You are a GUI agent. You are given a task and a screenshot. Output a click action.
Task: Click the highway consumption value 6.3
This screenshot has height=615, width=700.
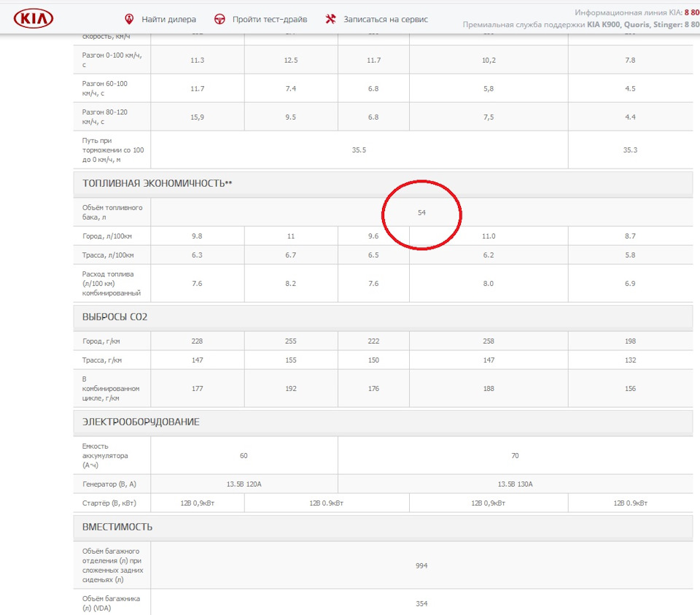[x=198, y=255]
